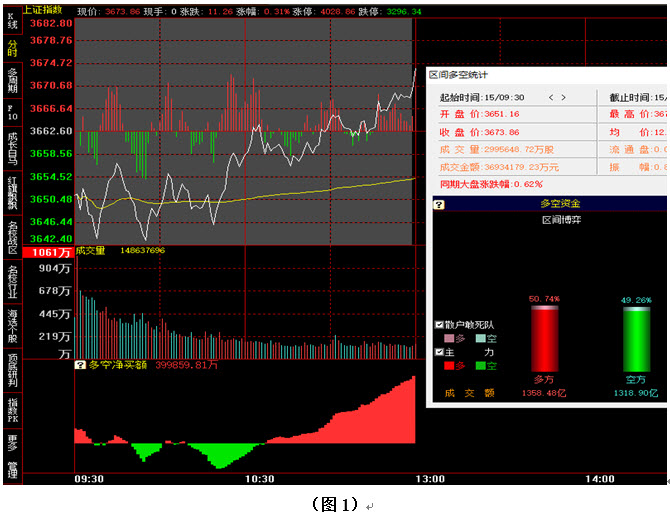The image size is (670, 530).
Task: Open the 多周期 sidebar tab
Action: pyautogui.click(x=12, y=80)
